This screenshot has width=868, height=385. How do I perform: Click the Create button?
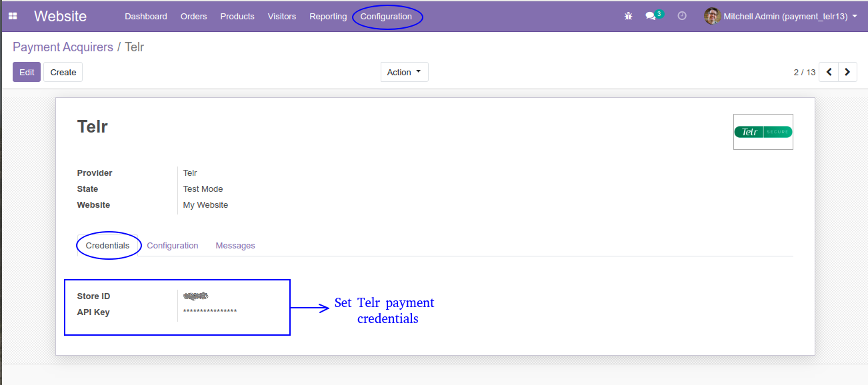63,72
